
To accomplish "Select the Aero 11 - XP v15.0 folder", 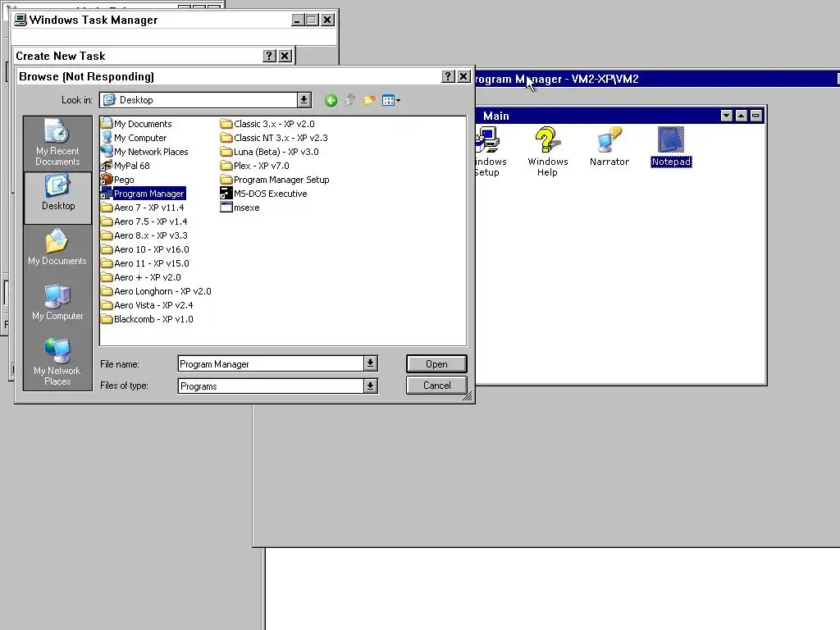I will (145, 263).
